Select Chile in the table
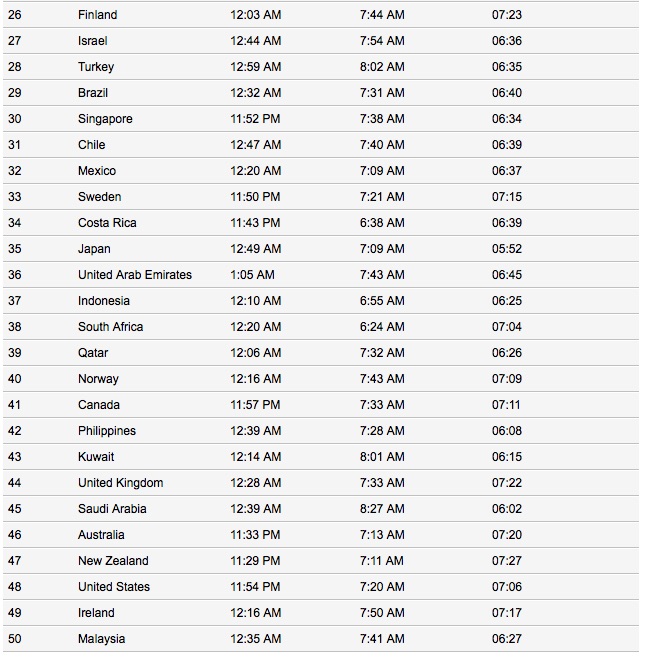 (x=91, y=145)
